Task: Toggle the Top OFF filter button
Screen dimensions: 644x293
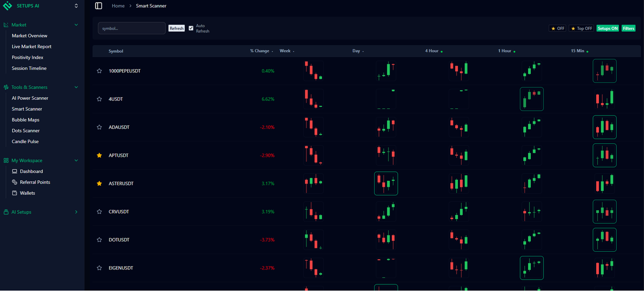Action: (x=582, y=28)
